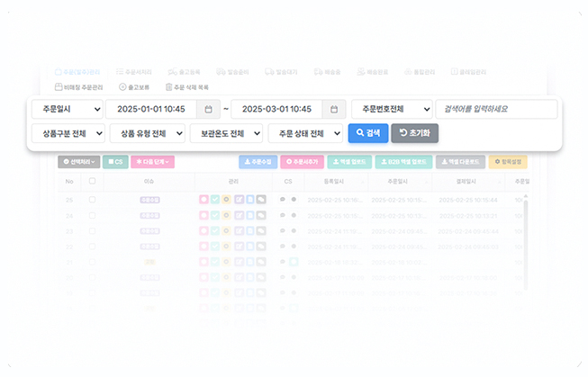The height and width of the screenshot is (377, 588).
Task: Click the 엑셀 업로드 button
Action: 349,162
